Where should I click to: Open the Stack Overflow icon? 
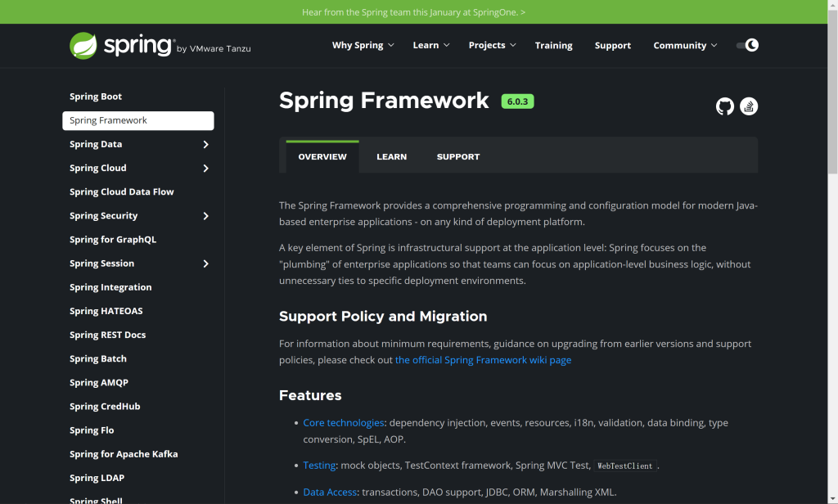pyautogui.click(x=749, y=106)
